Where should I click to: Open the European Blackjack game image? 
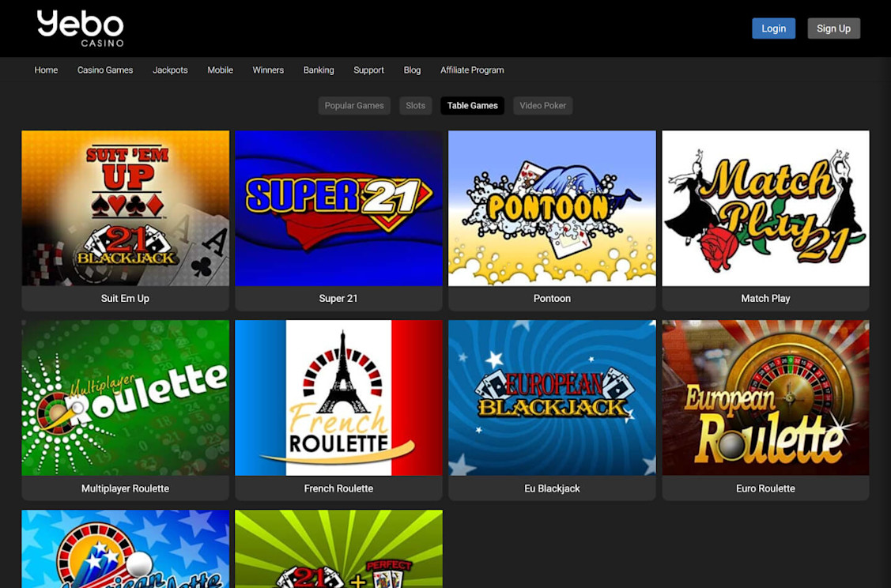click(x=552, y=398)
